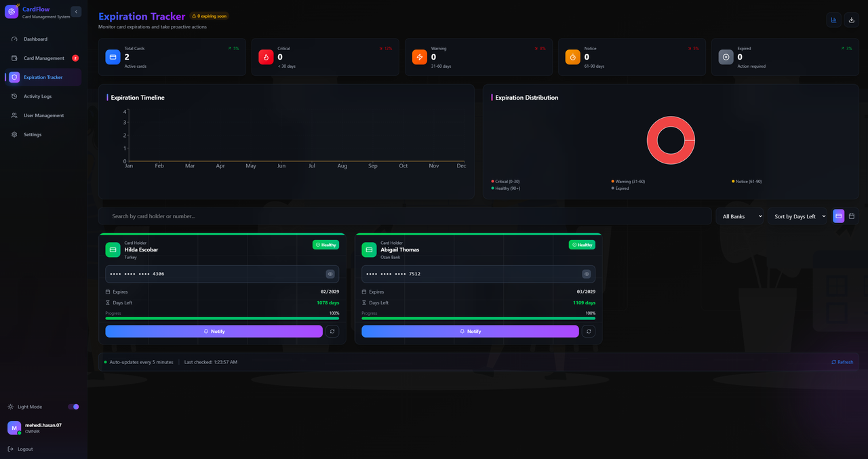Click the Light Mode sun icon

pos(10,407)
